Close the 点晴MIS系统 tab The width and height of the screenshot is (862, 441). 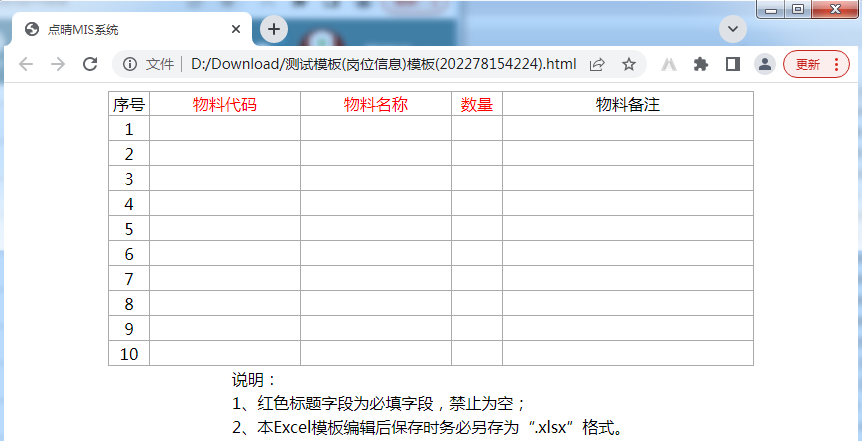[236, 29]
